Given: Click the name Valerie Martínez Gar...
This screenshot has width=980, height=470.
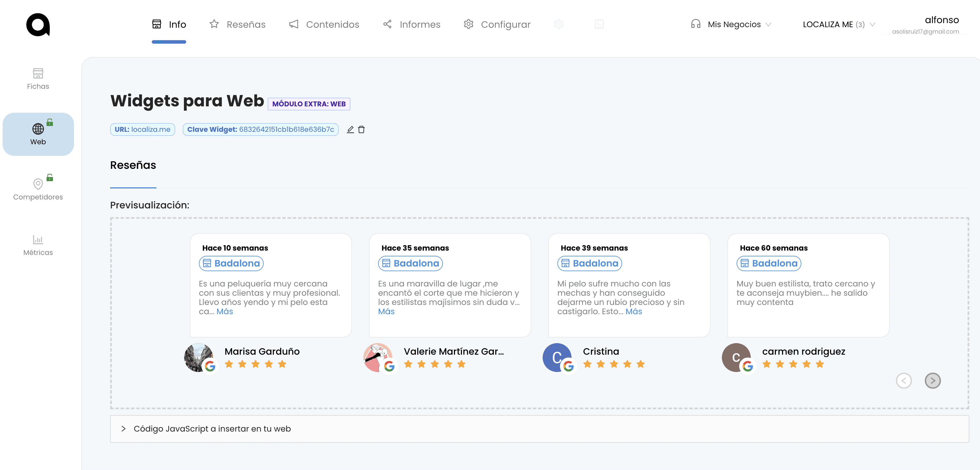Looking at the screenshot, I should (454, 351).
